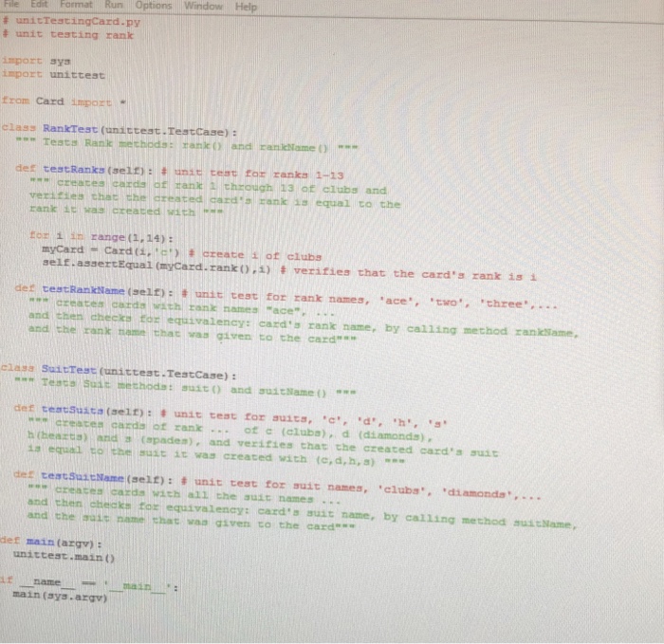664x644 pixels.
Task: Click the if __name__ == '__main__' line
Action: tap(88, 584)
